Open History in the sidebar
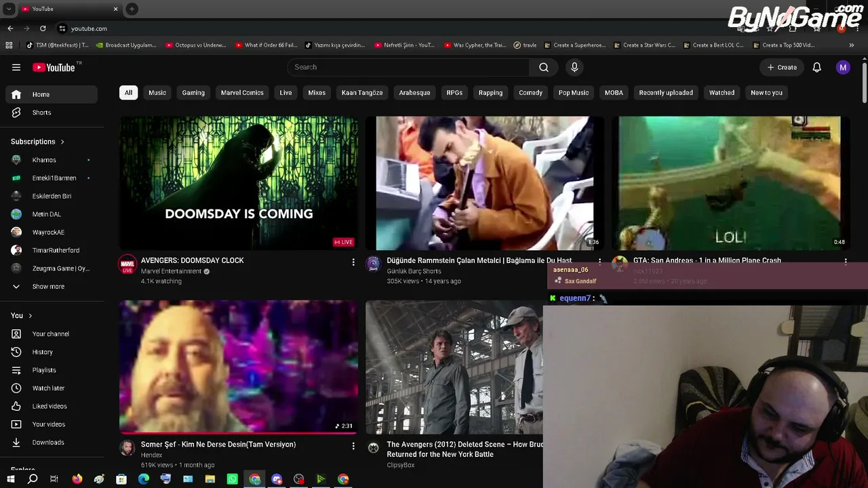868x488 pixels. click(x=52, y=352)
